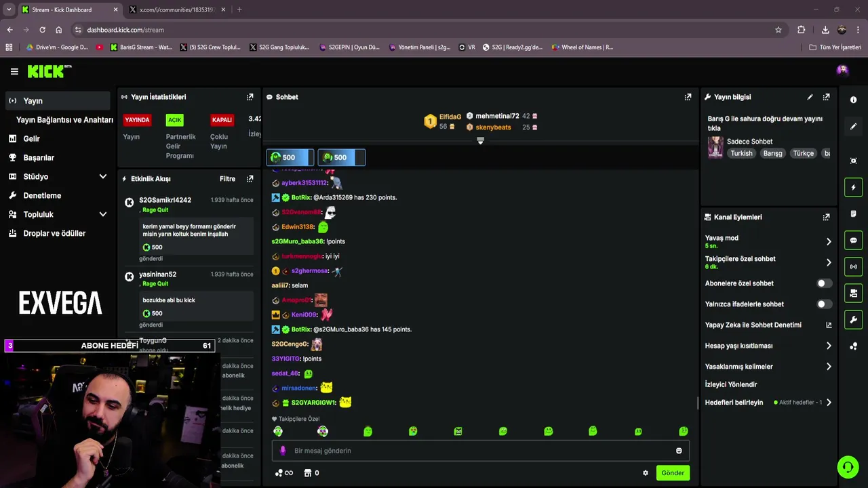Open the S2GEPIN bookmark
This screenshot has height=488, width=868.
click(349, 47)
